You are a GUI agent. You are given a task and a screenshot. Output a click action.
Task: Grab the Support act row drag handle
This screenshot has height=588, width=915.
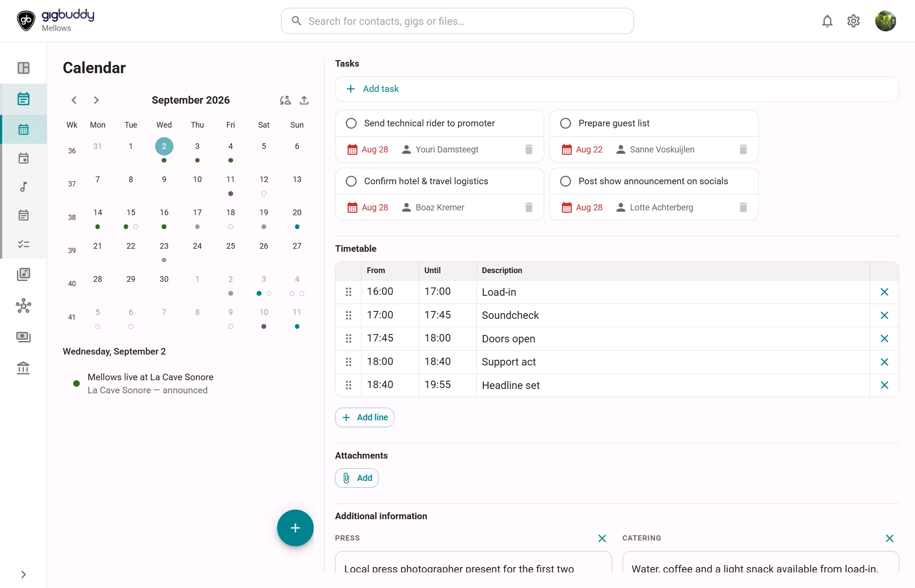(x=349, y=362)
